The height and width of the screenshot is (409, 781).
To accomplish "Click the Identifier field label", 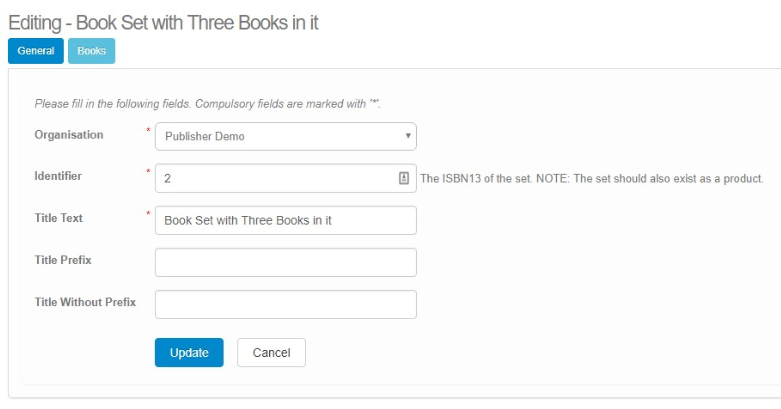I will 58,176.
